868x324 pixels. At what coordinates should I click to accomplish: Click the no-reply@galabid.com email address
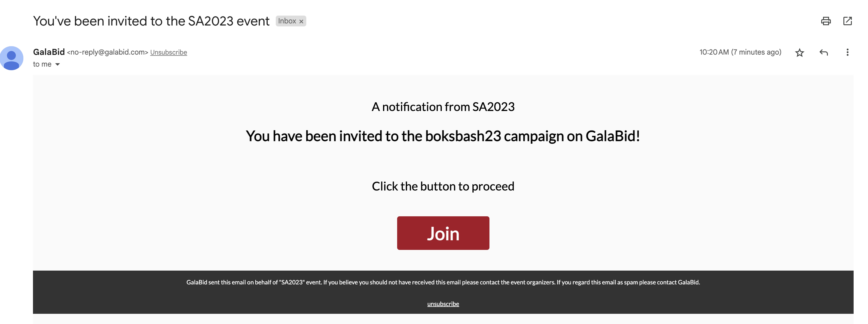click(108, 52)
